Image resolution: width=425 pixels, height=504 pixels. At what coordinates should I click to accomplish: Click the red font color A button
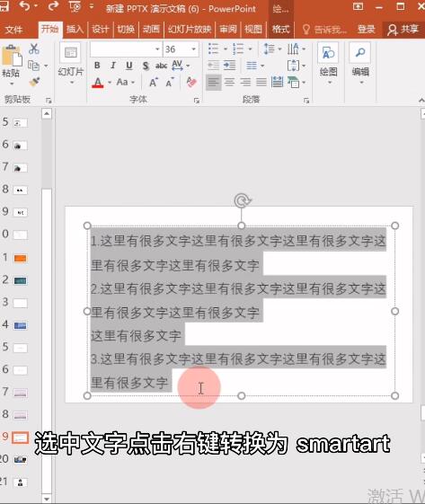(98, 83)
